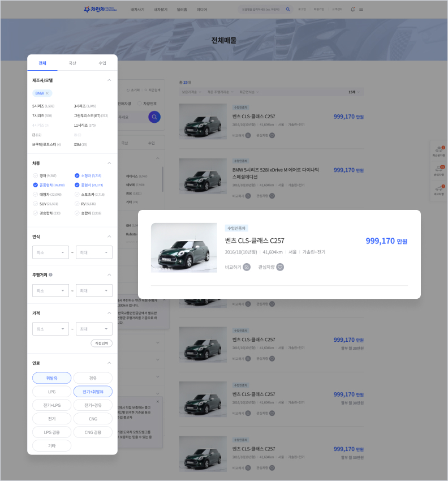Viewport: 448px width, 481px height.
Task: Check the SUV checkbox
Action: point(35,204)
